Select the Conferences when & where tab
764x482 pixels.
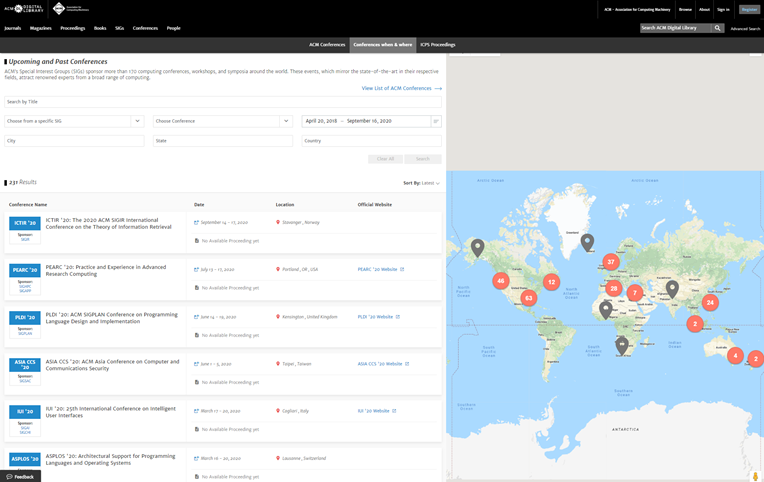[x=382, y=45]
